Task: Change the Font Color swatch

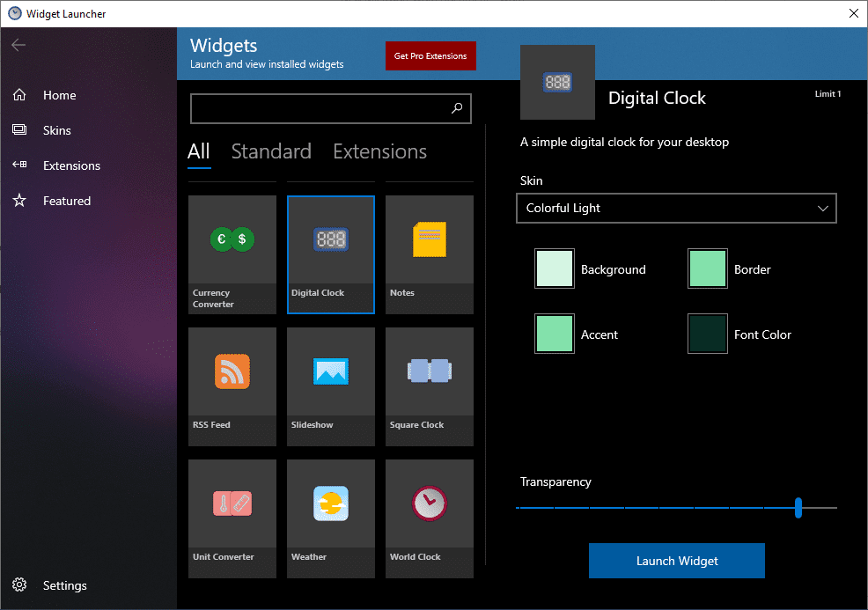Action: (x=707, y=334)
